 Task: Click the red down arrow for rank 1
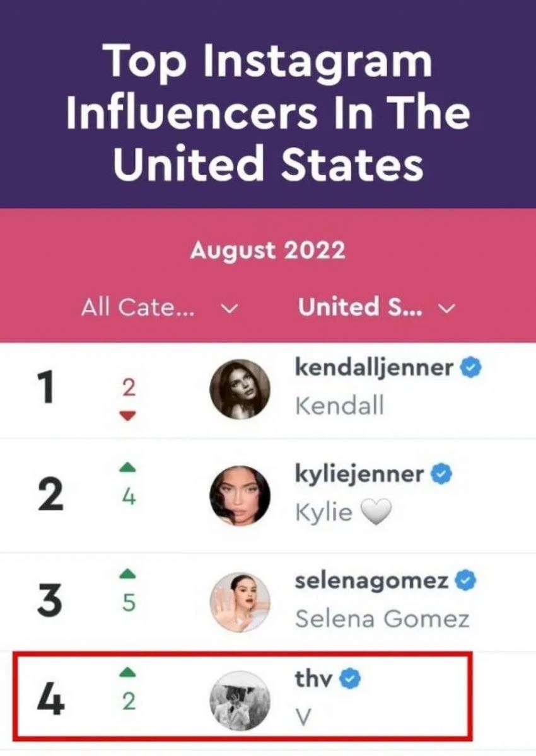[128, 415]
